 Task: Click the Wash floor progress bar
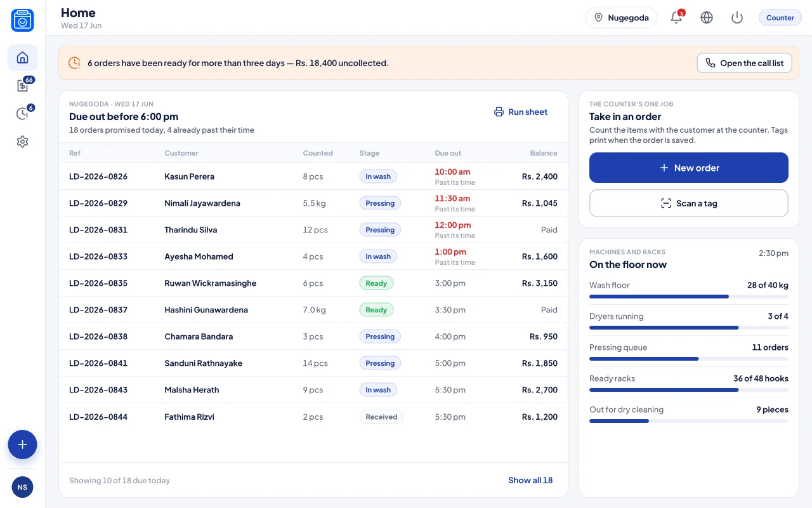click(689, 297)
